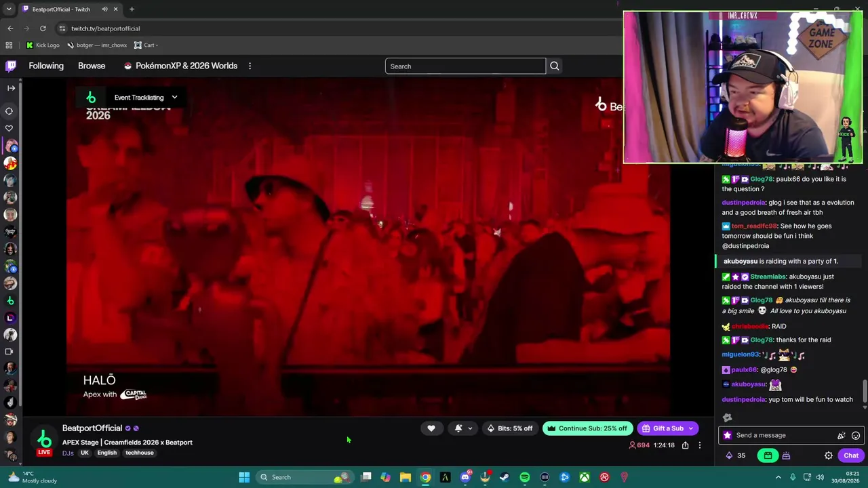This screenshot has height=488, width=868.
Task: Toggle system volume speaker icon
Action: [x=821, y=477]
